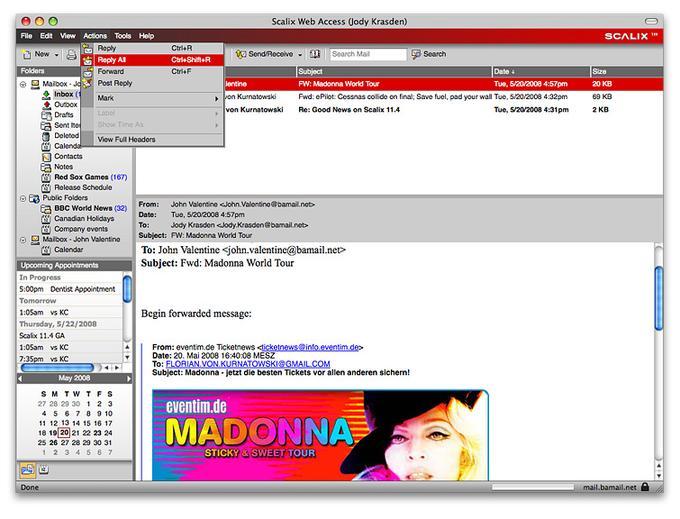Click the message body scrollbar thumb
This screenshot has width=680, height=519.
(659, 298)
